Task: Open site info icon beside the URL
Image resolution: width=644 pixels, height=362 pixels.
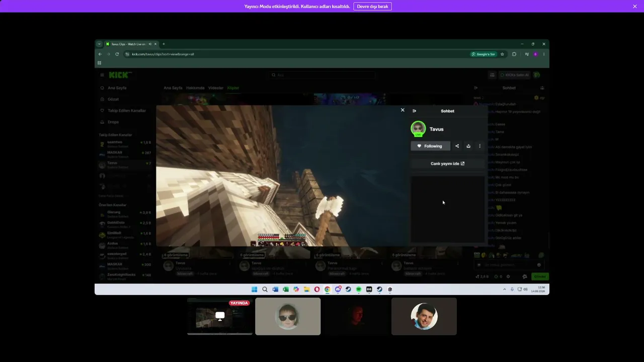Action: (127, 54)
